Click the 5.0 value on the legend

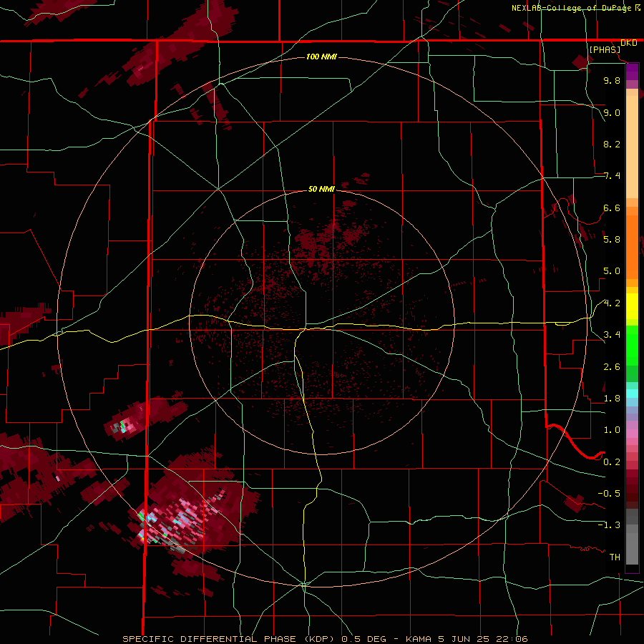[612, 271]
